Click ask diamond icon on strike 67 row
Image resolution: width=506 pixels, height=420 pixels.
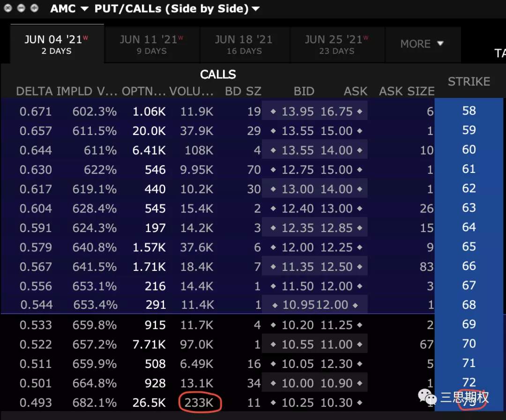tap(360, 286)
